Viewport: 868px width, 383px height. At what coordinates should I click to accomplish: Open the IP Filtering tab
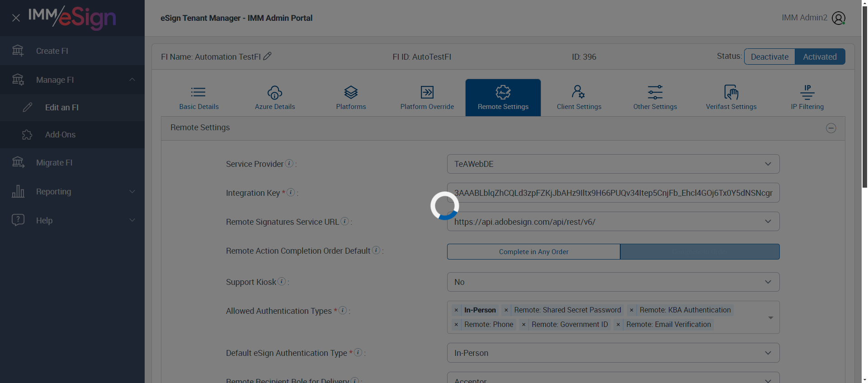tap(807, 98)
